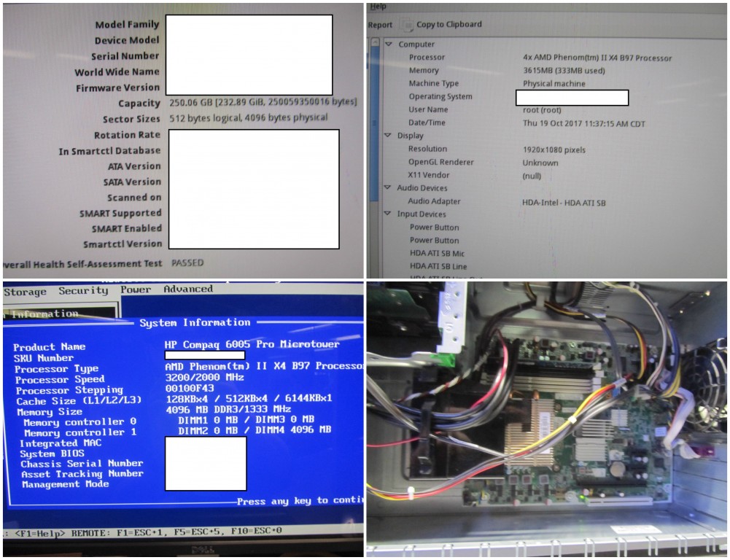This screenshot has width=730, height=560.
Task: Open the Storage menu in BIOS setup
Action: tap(25, 292)
